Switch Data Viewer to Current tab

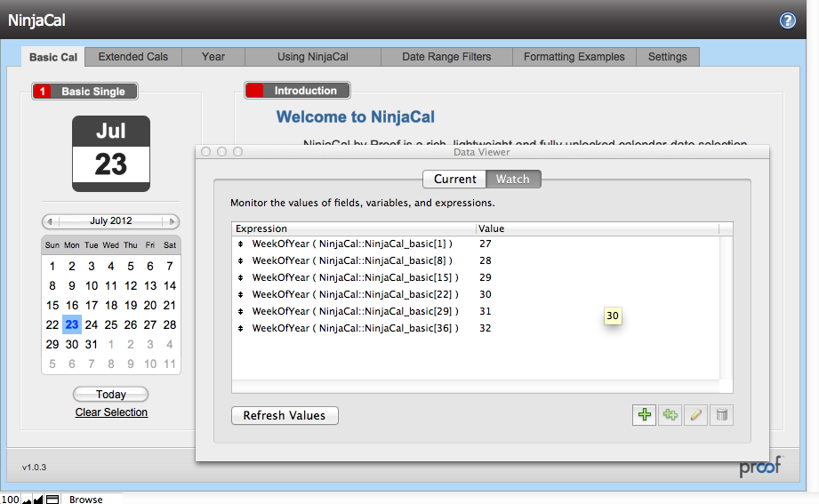[x=454, y=180]
